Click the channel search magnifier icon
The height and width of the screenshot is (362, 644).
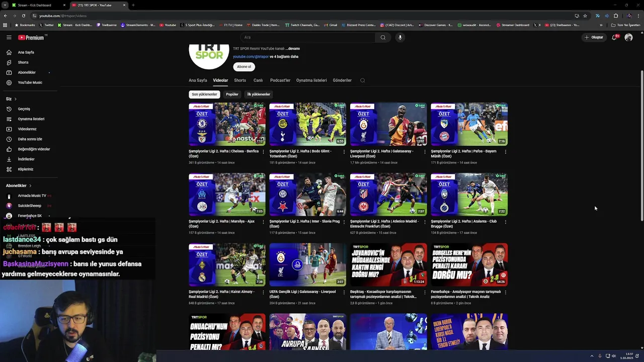362,80
